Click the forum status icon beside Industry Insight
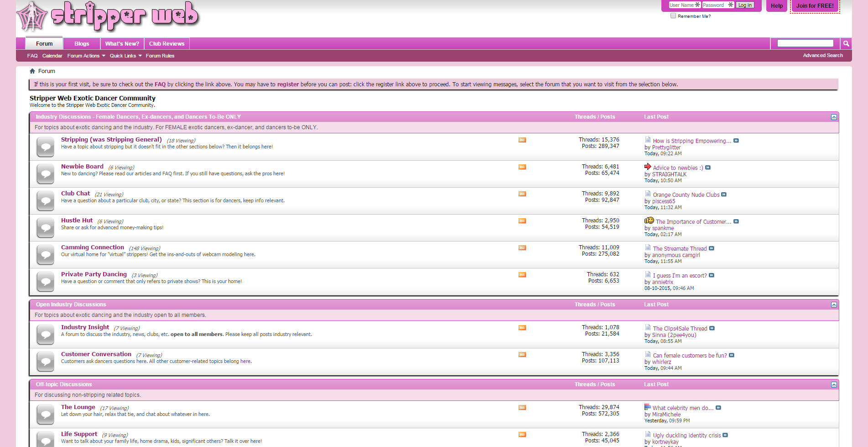The height and width of the screenshot is (447, 868). tap(46, 335)
